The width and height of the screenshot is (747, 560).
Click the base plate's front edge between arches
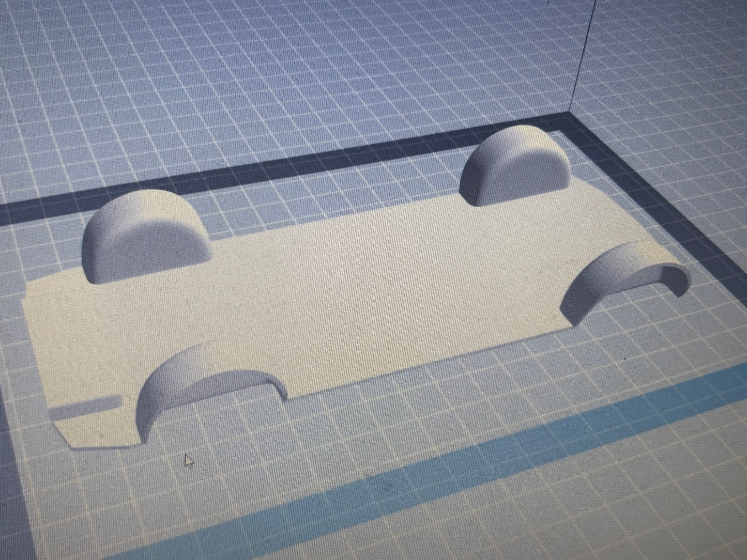pos(414,368)
